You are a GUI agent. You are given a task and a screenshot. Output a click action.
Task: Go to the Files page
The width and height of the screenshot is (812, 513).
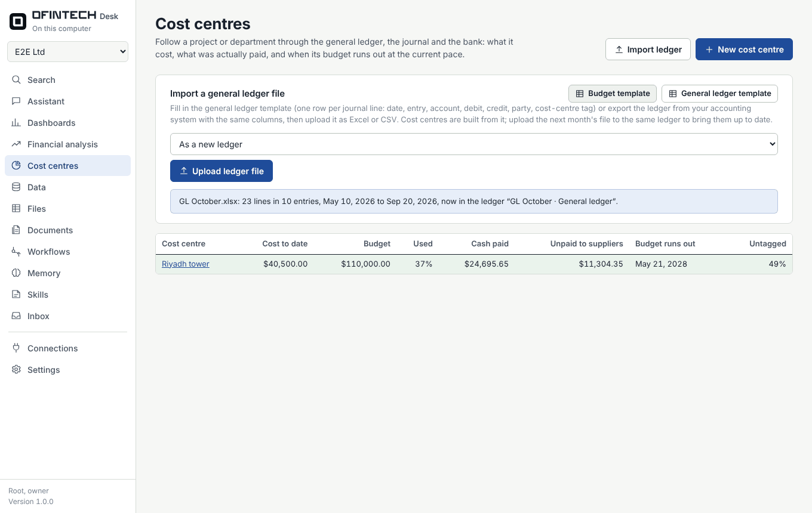coord(67,209)
